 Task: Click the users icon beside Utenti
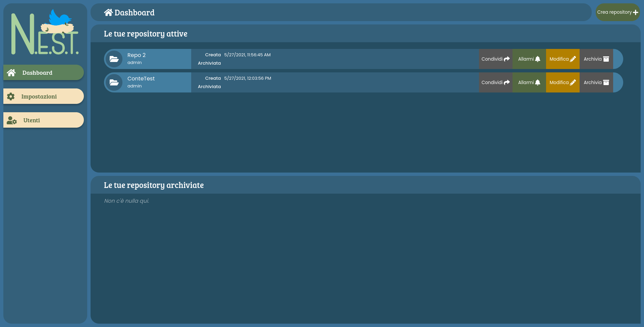coord(11,121)
